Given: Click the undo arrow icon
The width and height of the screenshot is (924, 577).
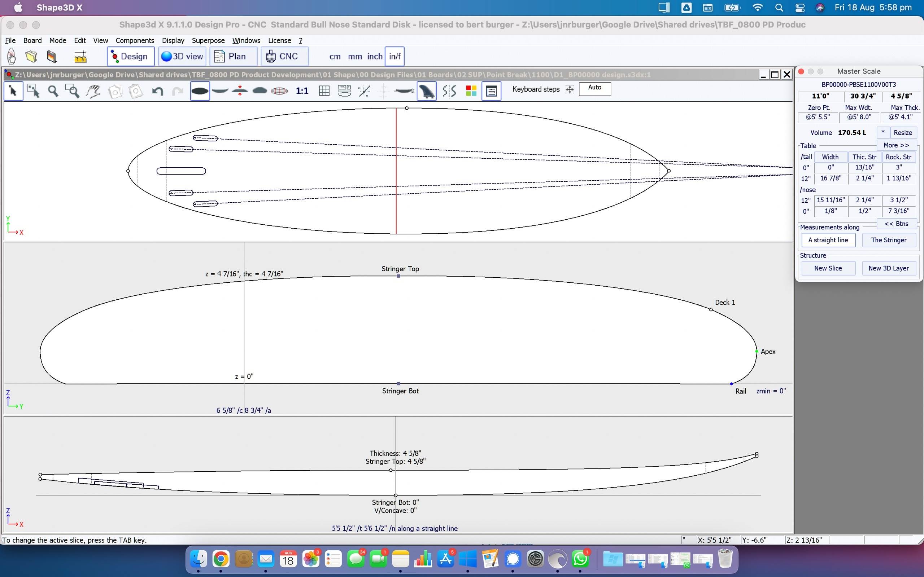Looking at the screenshot, I should click(x=157, y=91).
